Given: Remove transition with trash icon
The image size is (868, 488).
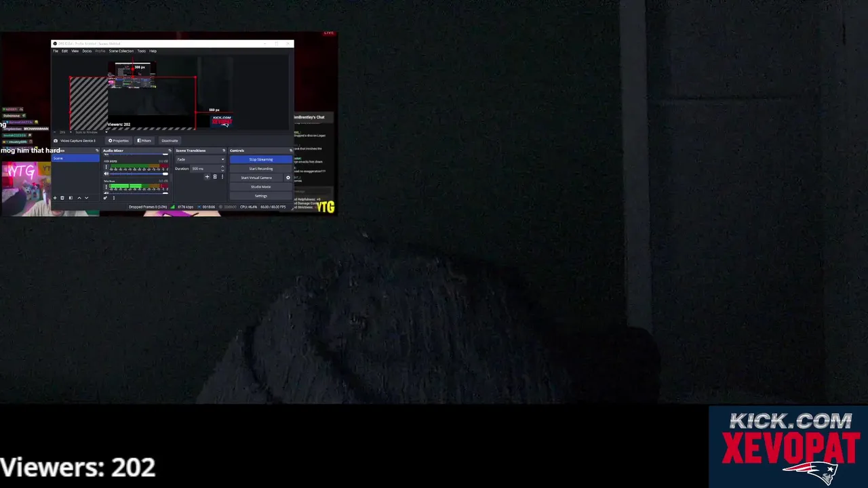Looking at the screenshot, I should pyautogui.click(x=215, y=177).
